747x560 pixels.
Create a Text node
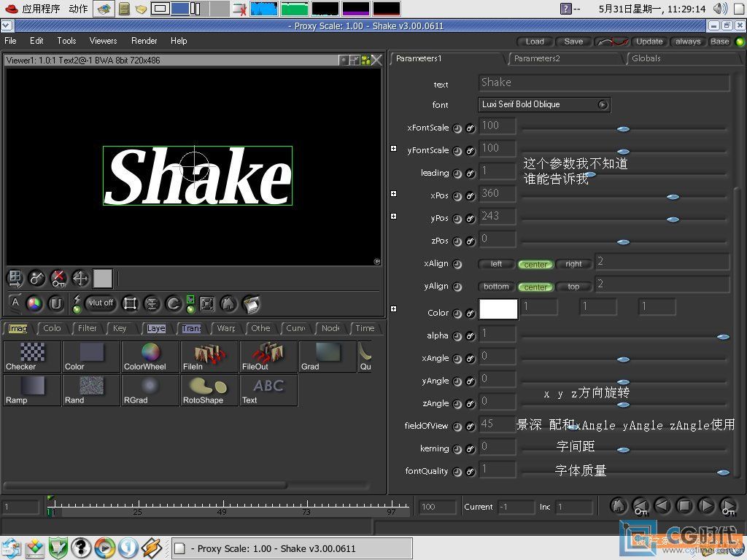click(268, 390)
